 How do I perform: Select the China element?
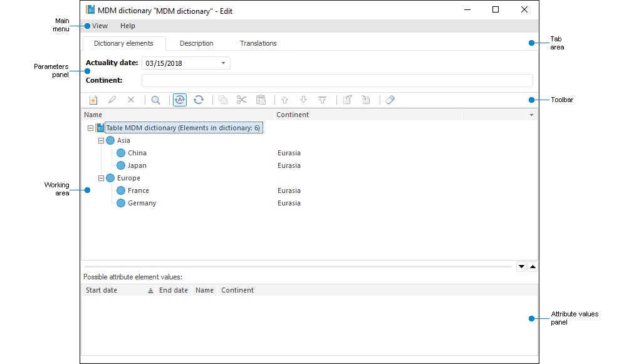coord(137,153)
